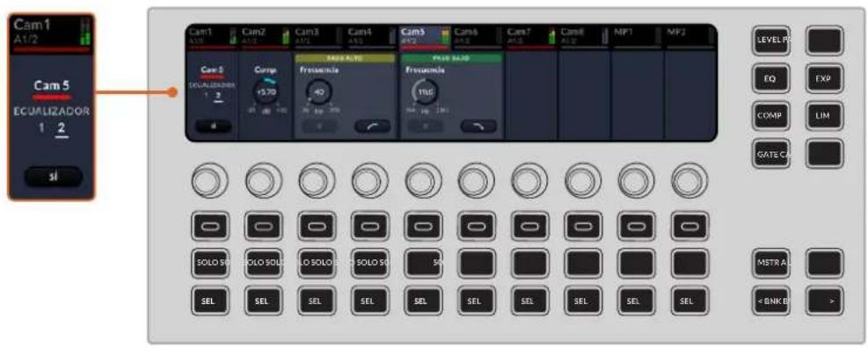Click the sí button in the enlarged callout
The image size is (868, 348).
coord(53,177)
